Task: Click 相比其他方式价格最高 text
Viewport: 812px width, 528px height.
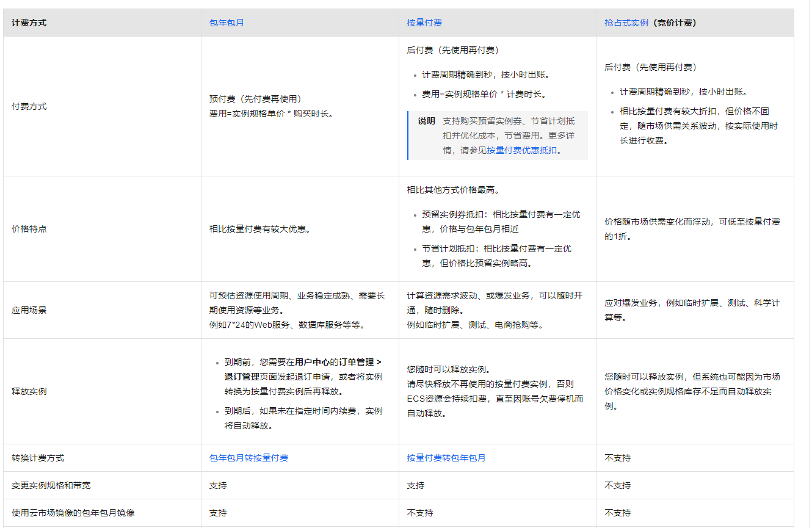Action: coord(454,190)
